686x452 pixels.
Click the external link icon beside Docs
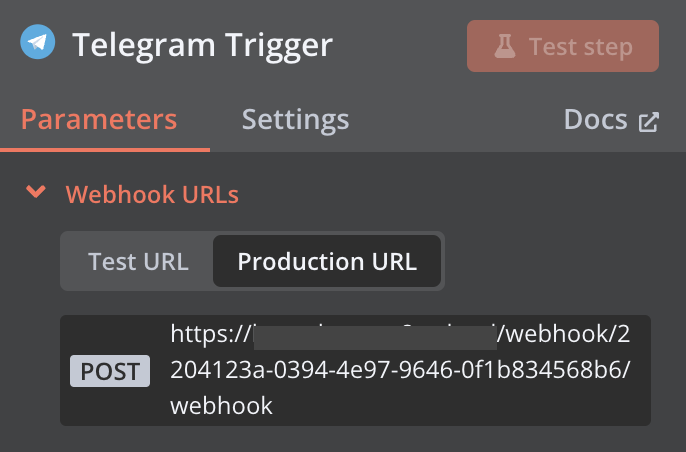[649, 122]
